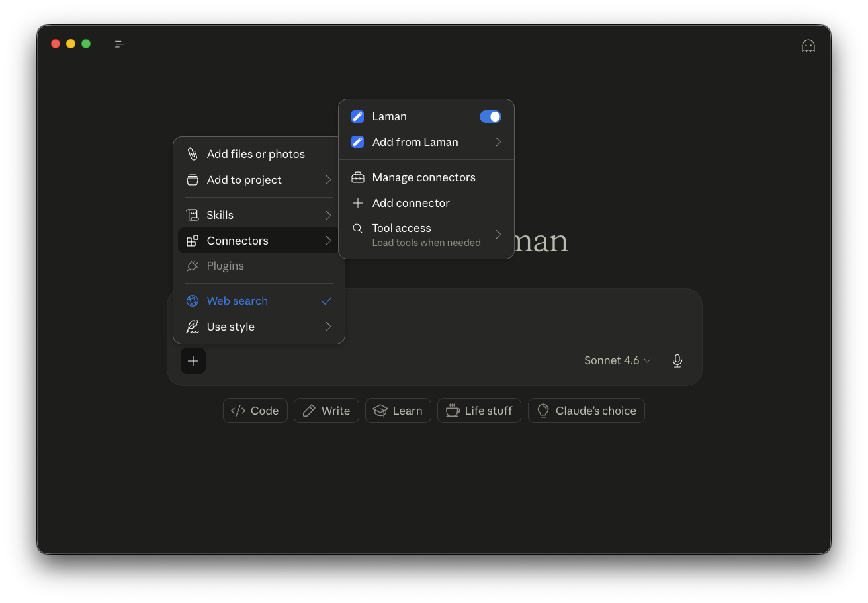This screenshot has width=868, height=603.
Task: Expand the Skills submenu chevron
Action: click(x=328, y=215)
